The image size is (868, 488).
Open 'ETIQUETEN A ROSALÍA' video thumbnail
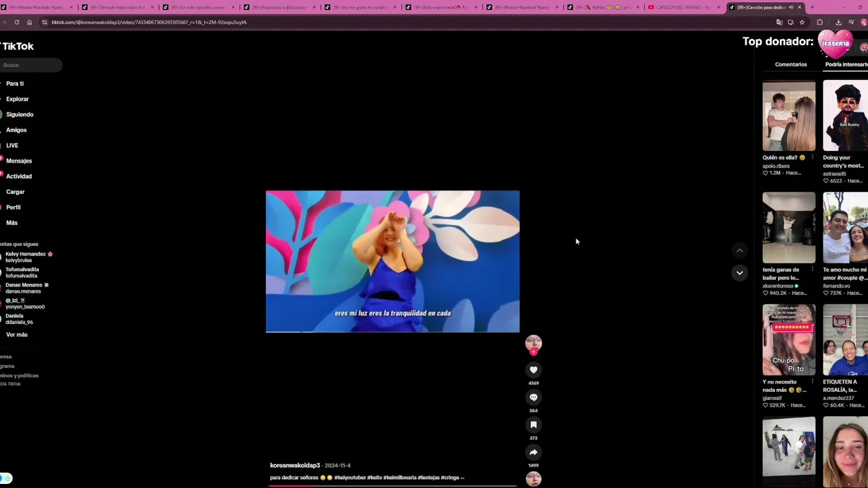click(x=845, y=340)
